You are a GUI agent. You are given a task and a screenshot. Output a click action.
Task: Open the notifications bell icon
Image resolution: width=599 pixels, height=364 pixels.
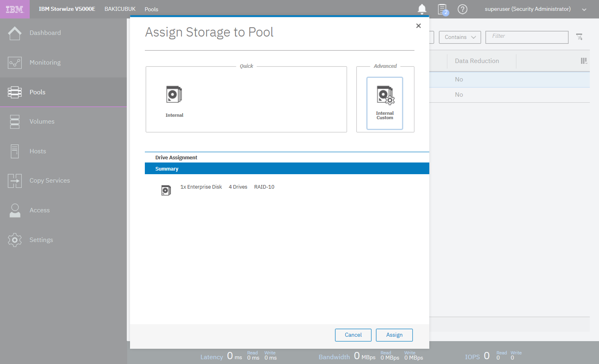(422, 9)
